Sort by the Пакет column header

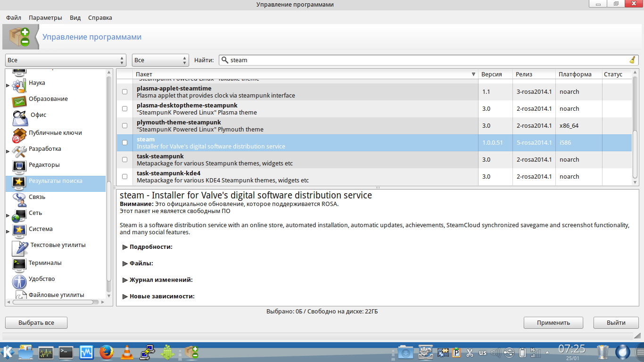pos(305,74)
